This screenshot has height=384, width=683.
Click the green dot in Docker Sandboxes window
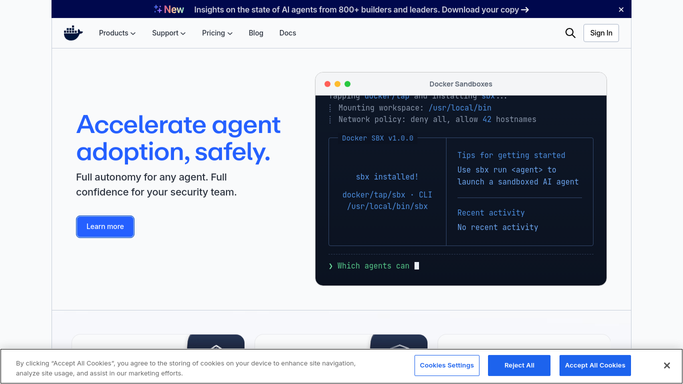point(348,84)
